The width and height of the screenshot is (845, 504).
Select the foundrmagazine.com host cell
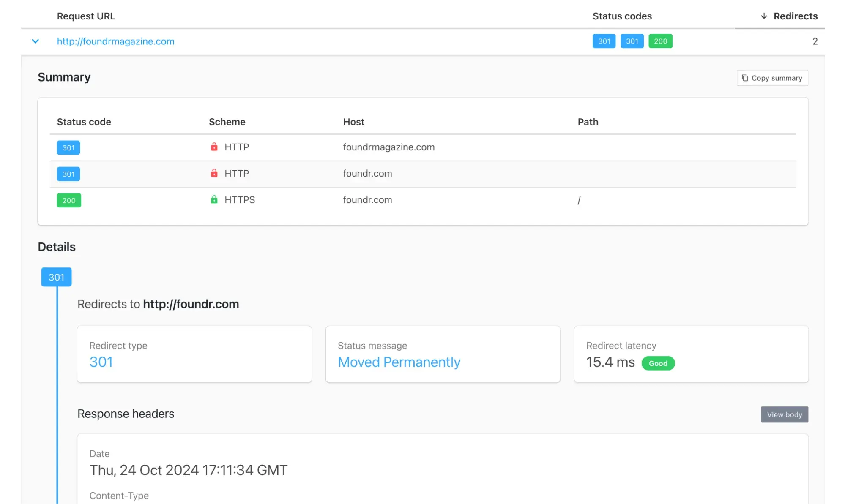point(388,147)
